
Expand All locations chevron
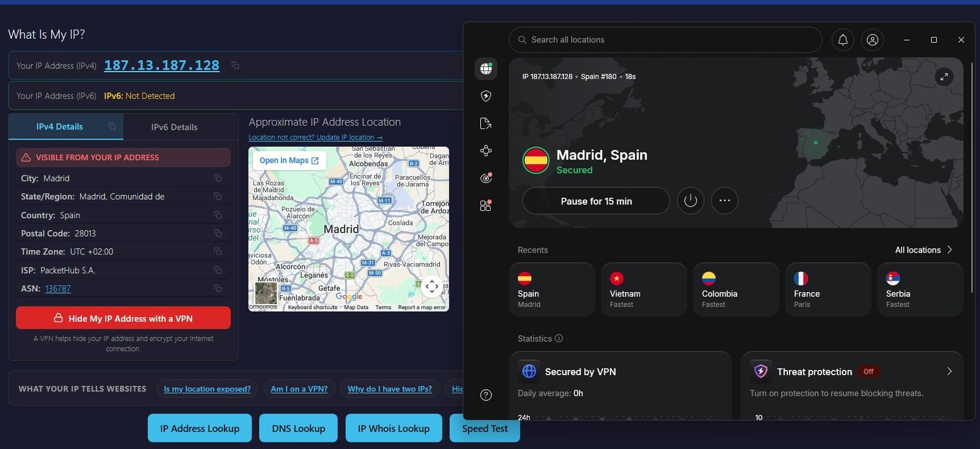949,250
